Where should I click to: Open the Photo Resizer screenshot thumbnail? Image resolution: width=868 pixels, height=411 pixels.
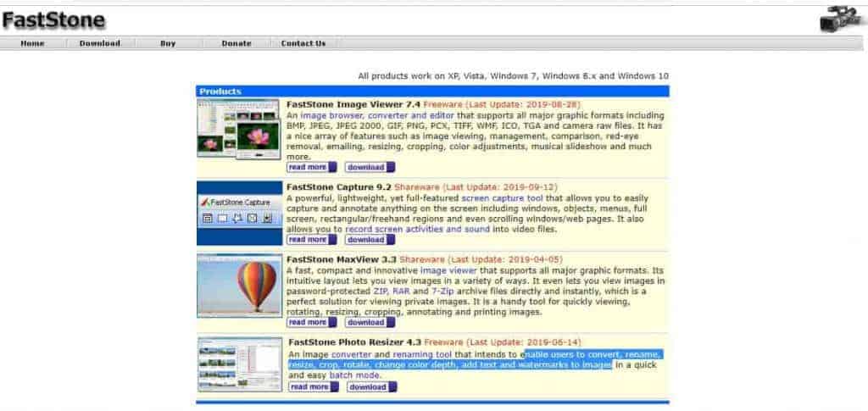coord(240,364)
